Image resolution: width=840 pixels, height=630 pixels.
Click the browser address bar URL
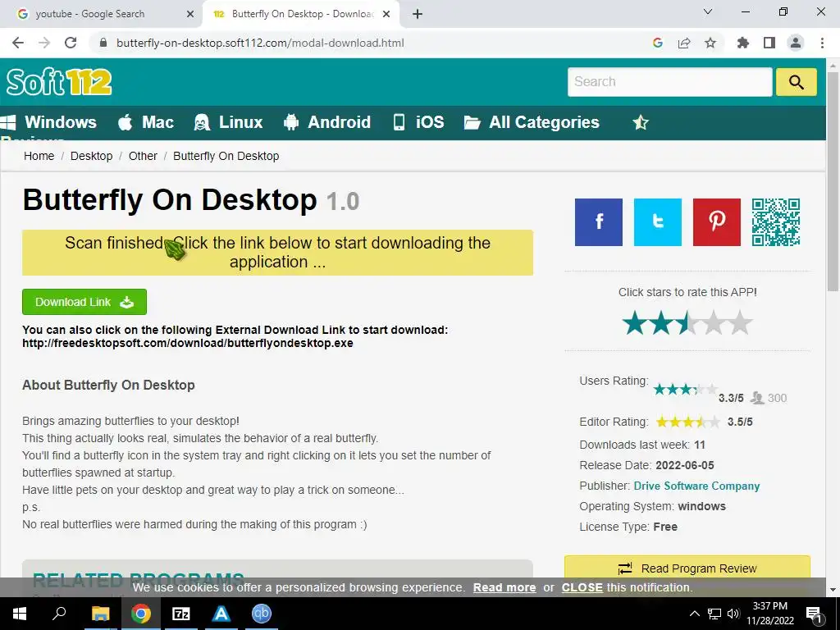pos(260,43)
